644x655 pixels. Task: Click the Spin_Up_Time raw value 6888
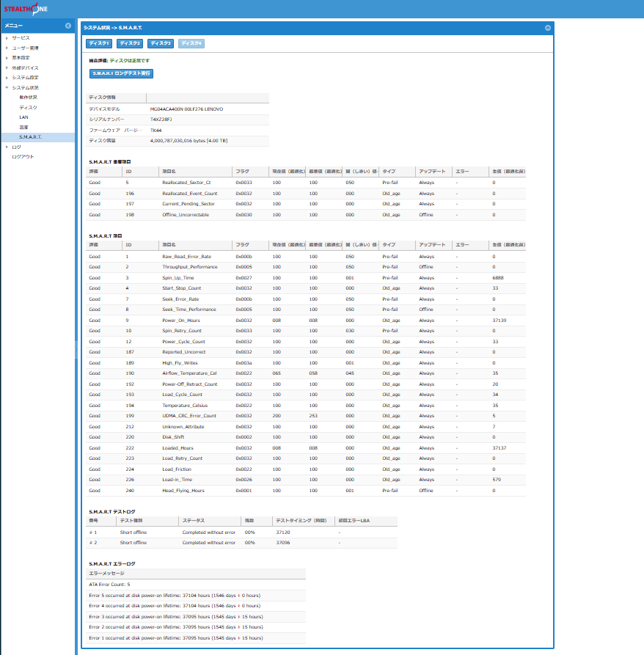pos(498,278)
